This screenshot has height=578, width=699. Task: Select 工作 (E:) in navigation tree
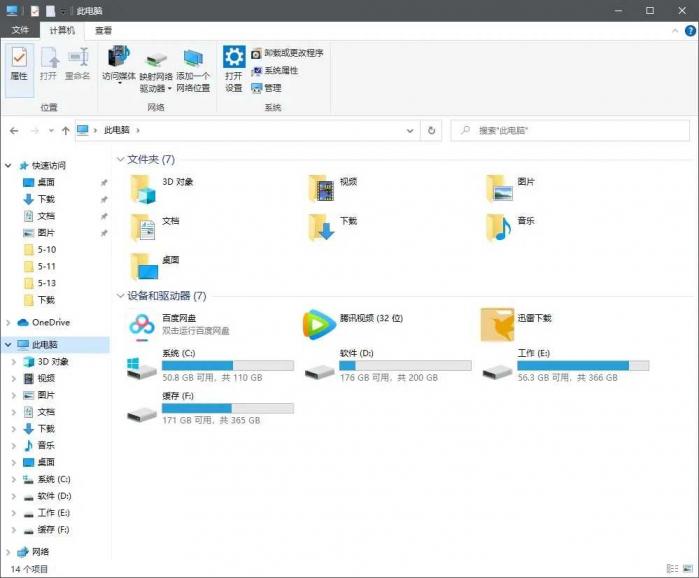(x=47, y=513)
